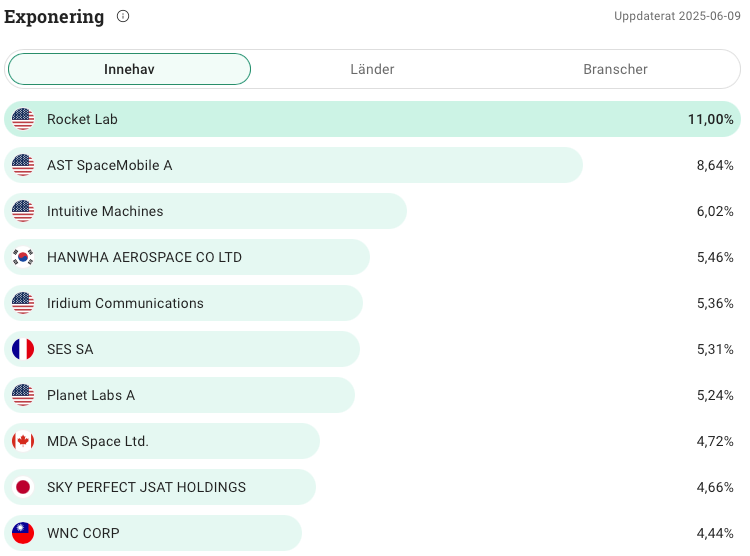Click the French flag beside SES SA
This screenshot has width=750, height=556.
23,349
